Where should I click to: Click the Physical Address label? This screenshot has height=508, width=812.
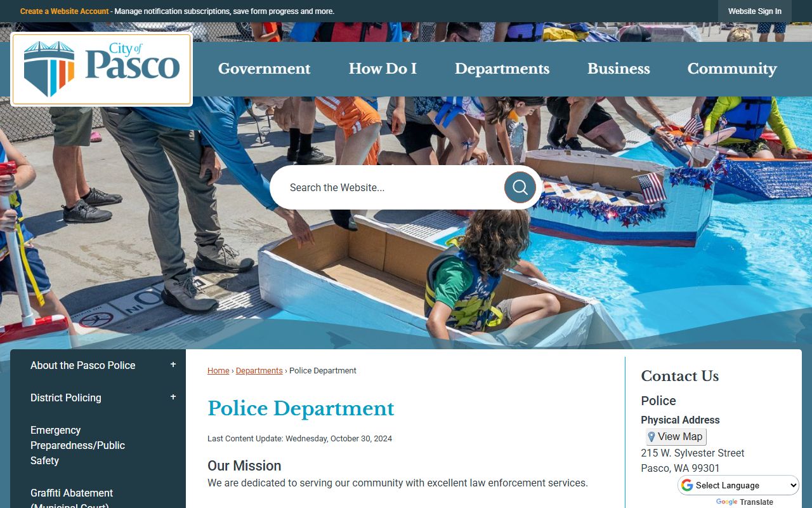click(680, 420)
